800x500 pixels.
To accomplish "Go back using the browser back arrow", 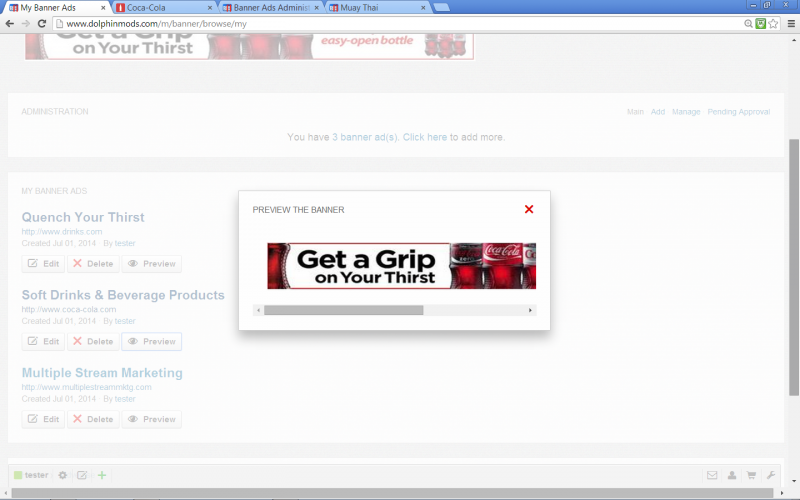I will [x=9, y=23].
